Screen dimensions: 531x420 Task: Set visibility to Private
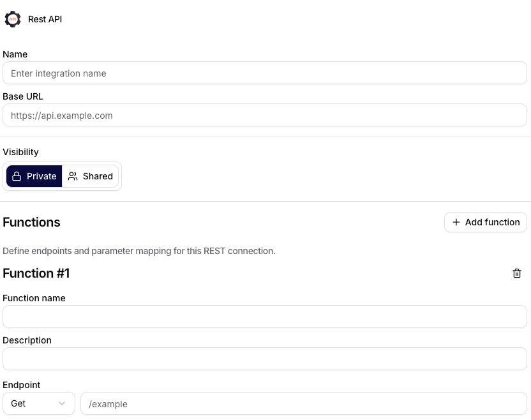(34, 176)
